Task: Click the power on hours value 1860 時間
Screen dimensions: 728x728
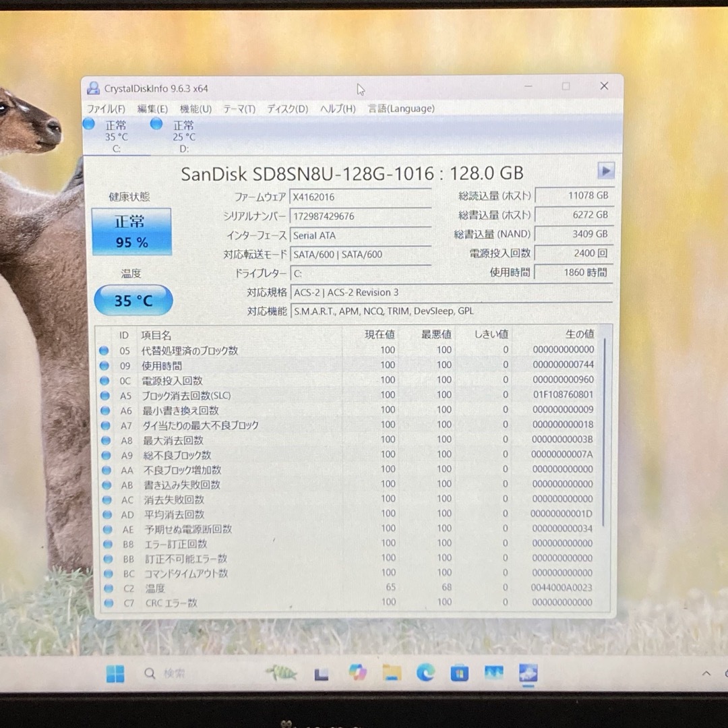Action: tap(574, 272)
